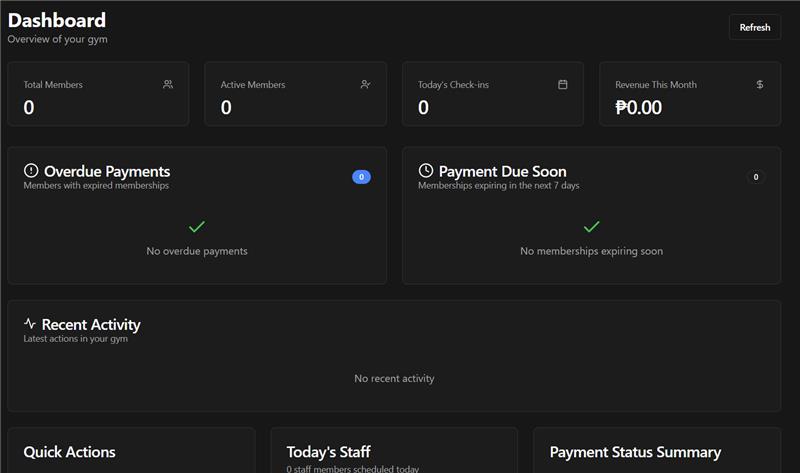
Task: Open the Active Members card
Action: (x=295, y=95)
